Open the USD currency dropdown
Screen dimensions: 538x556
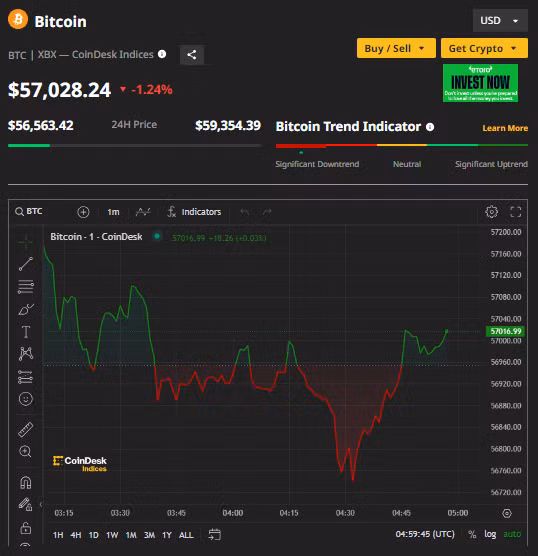click(500, 21)
